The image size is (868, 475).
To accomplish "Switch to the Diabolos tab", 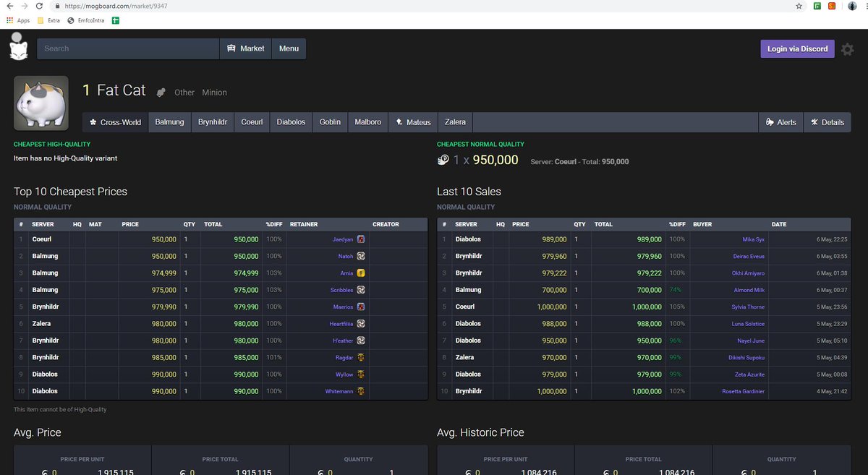I will [291, 122].
